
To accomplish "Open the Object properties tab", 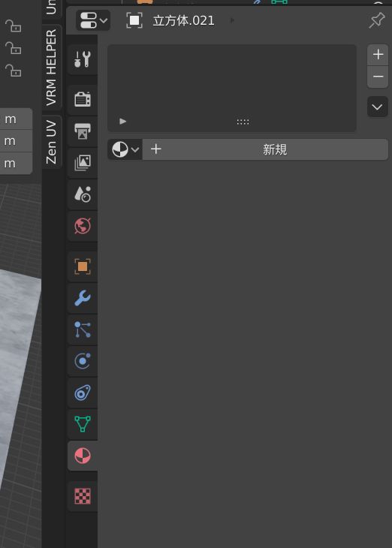I will pyautogui.click(x=83, y=266).
